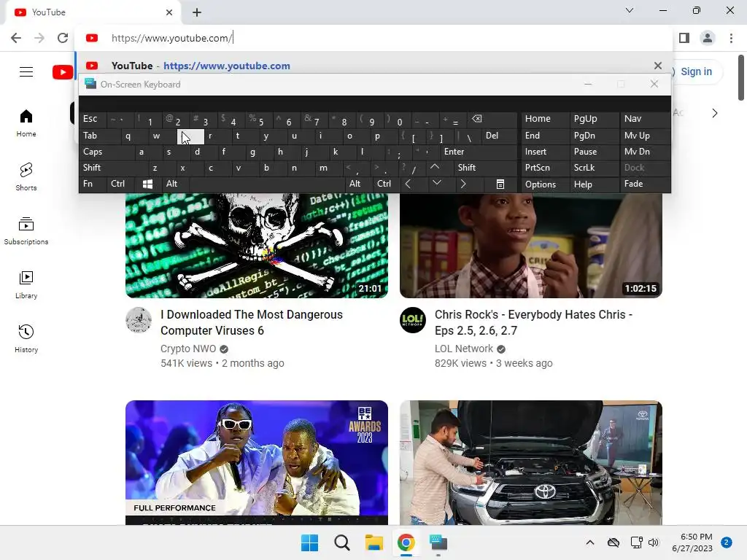Image resolution: width=747 pixels, height=560 pixels.
Task: Advance the category chips with the right chevron
Action: point(714,113)
